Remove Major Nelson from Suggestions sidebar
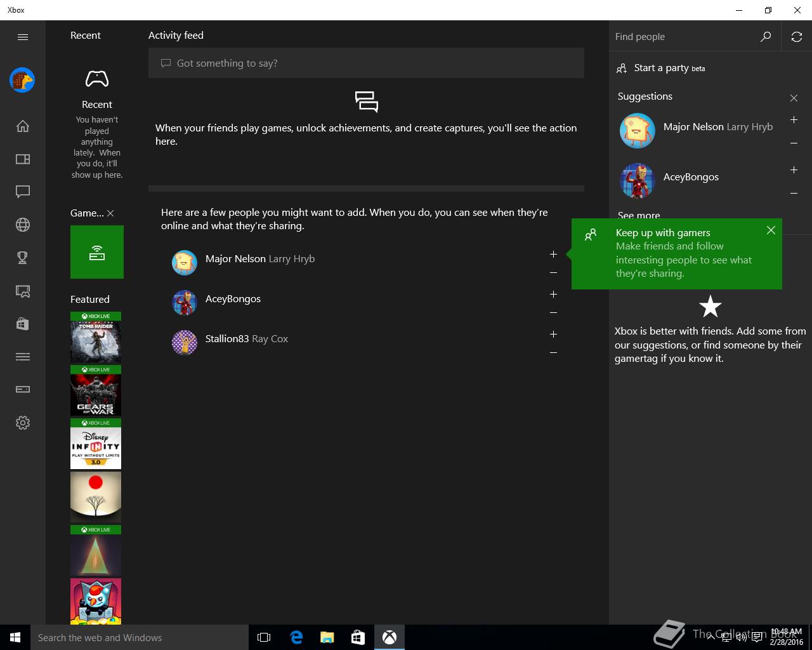 click(794, 143)
